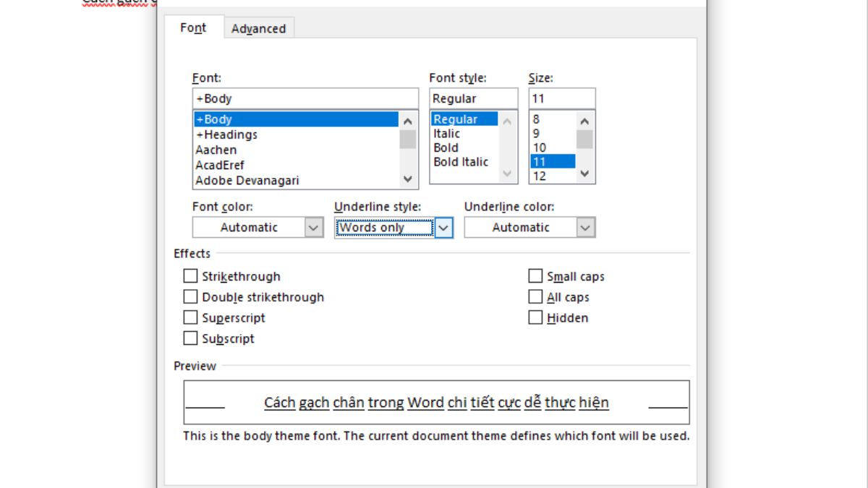
Task: Open the Underline style dropdown
Action: [x=443, y=228]
